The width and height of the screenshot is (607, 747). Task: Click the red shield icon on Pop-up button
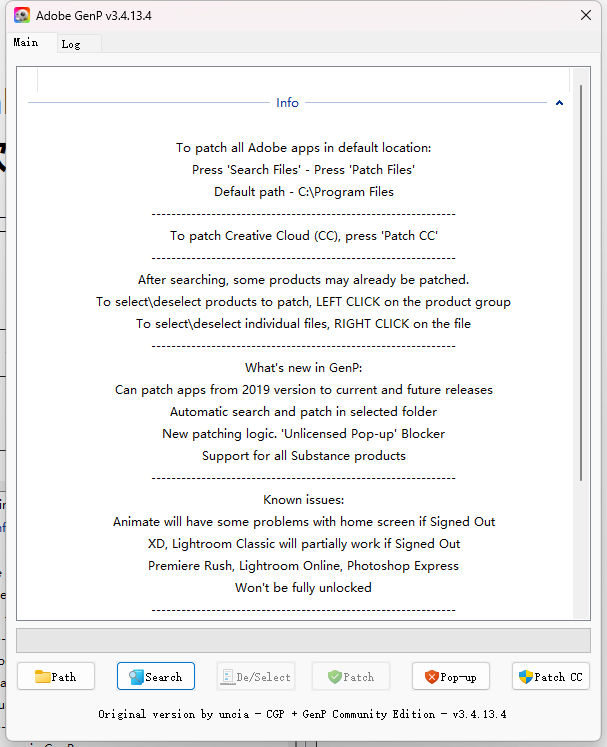432,677
